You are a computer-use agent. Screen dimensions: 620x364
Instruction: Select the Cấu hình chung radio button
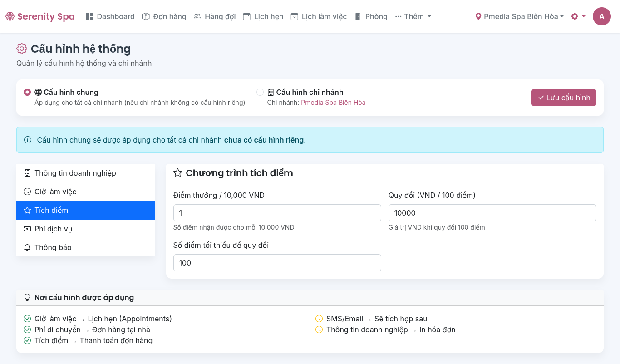pos(27,92)
